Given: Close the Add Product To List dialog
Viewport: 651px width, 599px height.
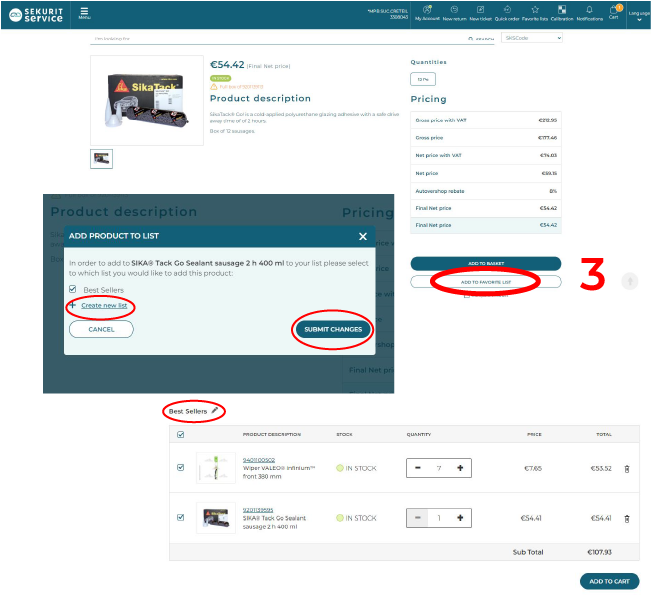Looking at the screenshot, I should tap(363, 237).
